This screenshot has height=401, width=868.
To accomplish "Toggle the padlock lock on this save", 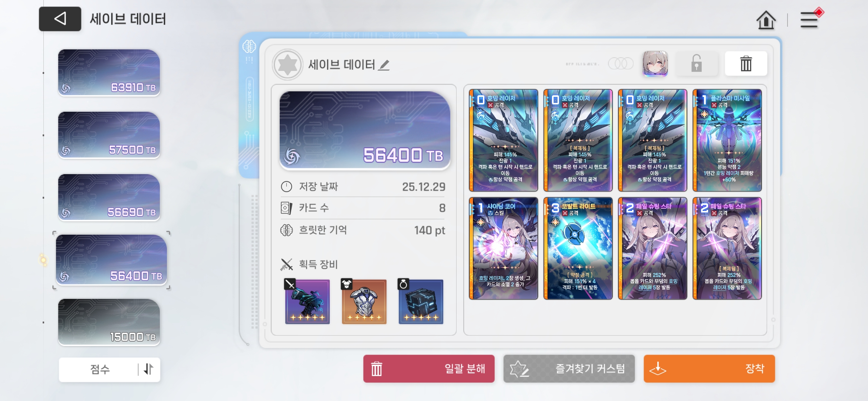I will click(697, 63).
